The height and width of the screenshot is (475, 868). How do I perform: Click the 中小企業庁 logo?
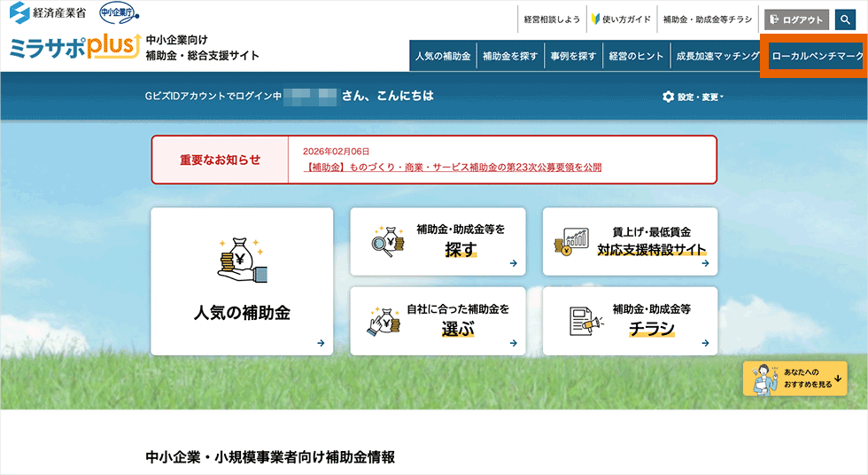pos(118,14)
